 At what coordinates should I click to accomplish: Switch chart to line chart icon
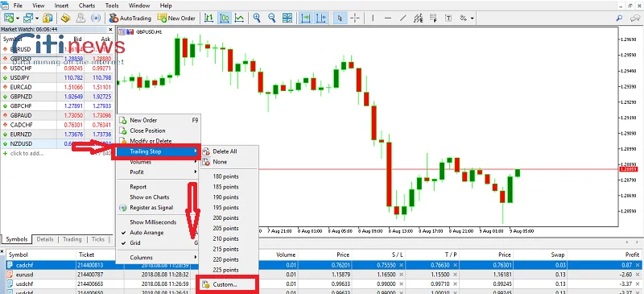pos(239,18)
